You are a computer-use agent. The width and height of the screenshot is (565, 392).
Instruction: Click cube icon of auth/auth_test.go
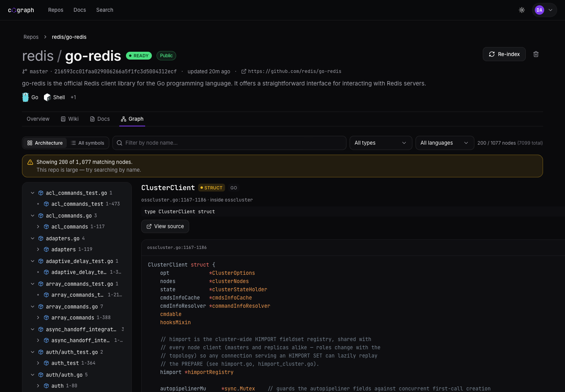41,352
